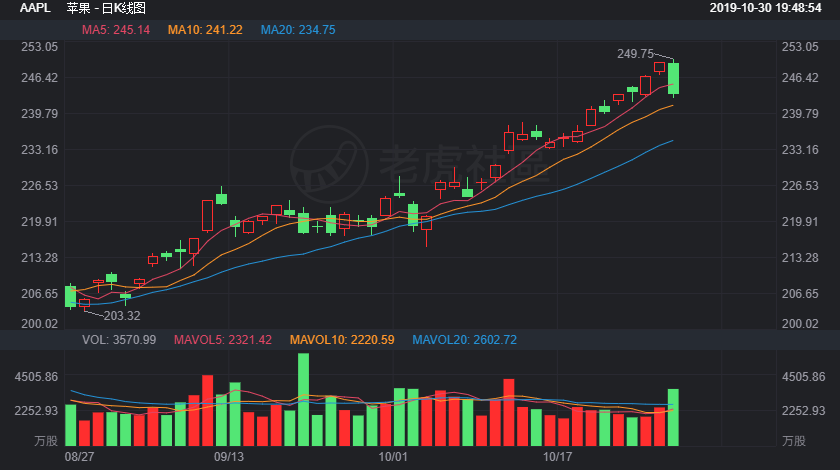The width and height of the screenshot is (840, 470).
Task: Click the right volume axis 4505.86 label
Action: tap(803, 377)
